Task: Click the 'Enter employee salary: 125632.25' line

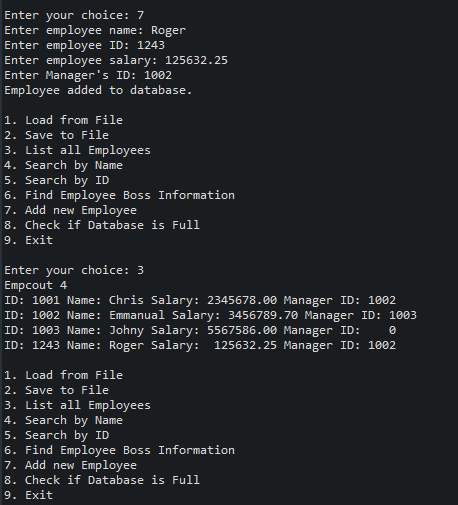Action: [x=116, y=60]
